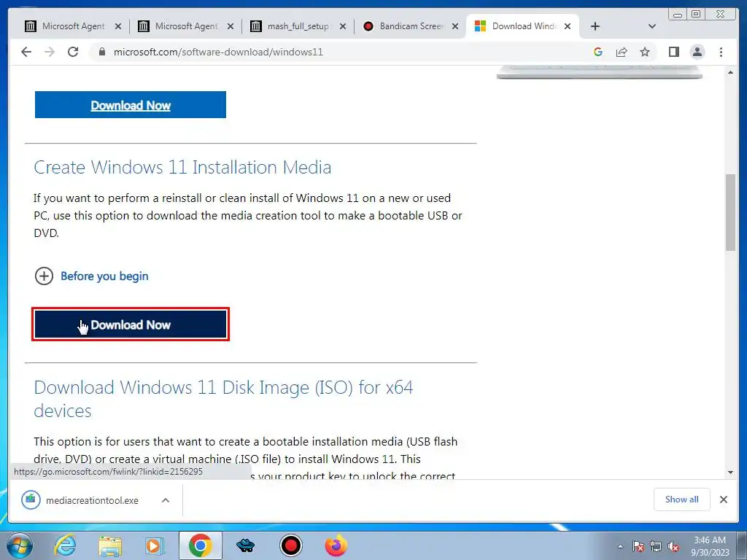Open a new tab with plus button
Image resolution: width=747 pixels, height=560 pixels.
tap(595, 26)
